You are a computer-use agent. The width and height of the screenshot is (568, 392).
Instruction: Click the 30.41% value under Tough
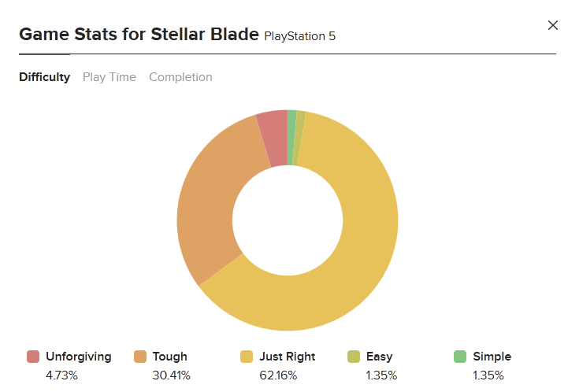click(171, 375)
